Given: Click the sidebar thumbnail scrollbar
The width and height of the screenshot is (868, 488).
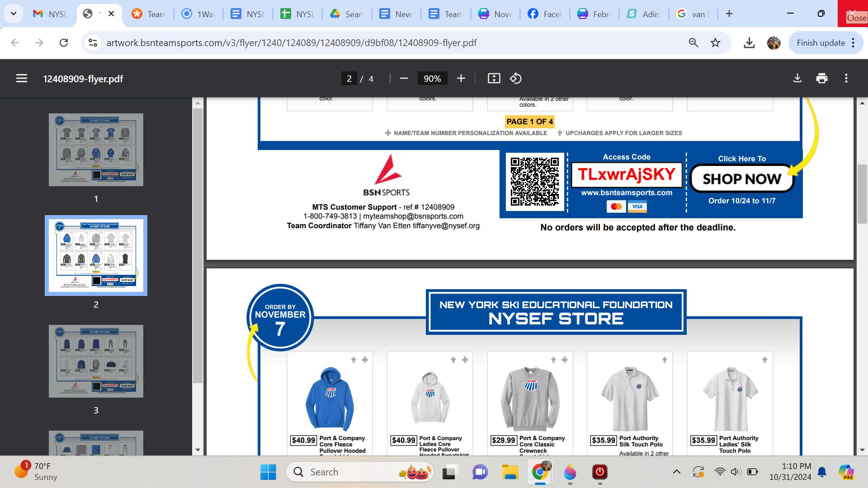Looking at the screenshot, I should click(198, 244).
